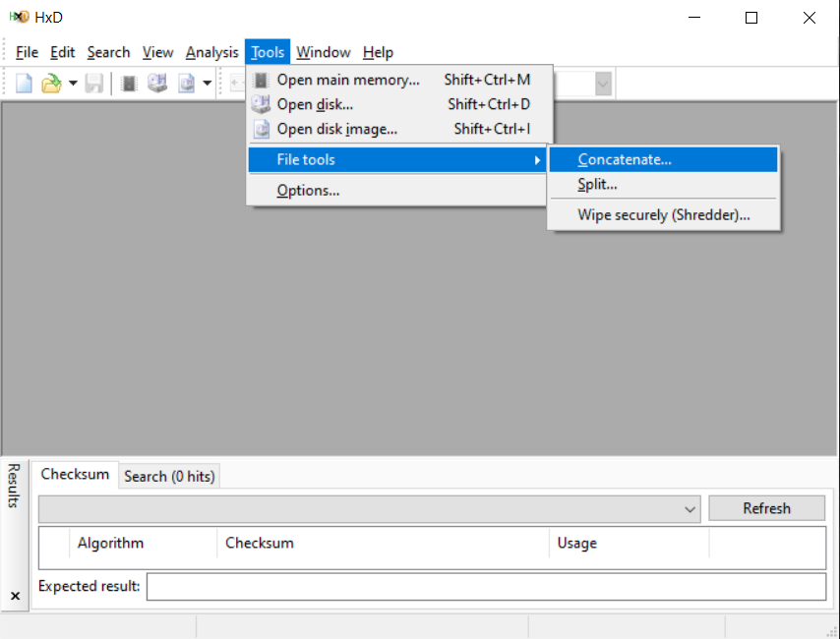Viewport: 840px width, 639px height.
Task: Choose Open main memory menu entry
Action: click(347, 80)
